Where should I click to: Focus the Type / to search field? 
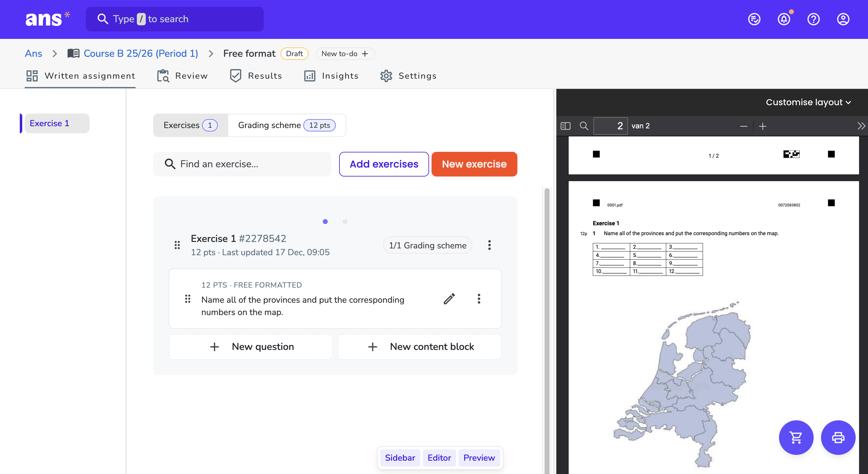pyautogui.click(x=175, y=19)
